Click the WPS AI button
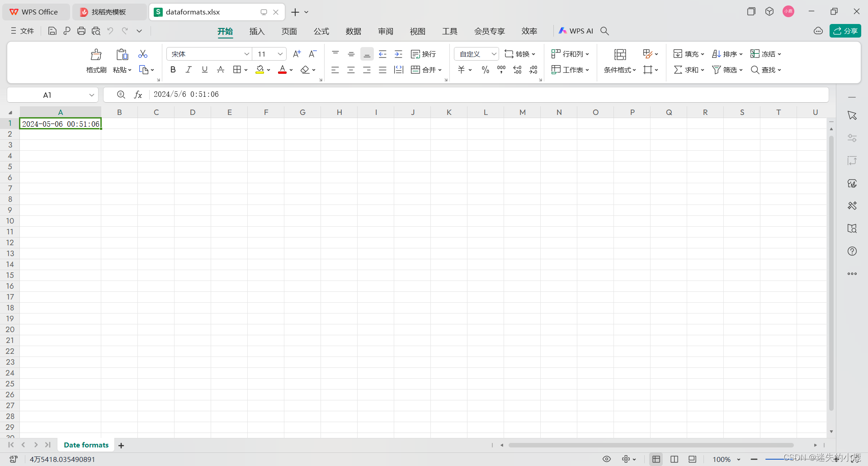Screen dimensions: 868x466 click(576, 31)
